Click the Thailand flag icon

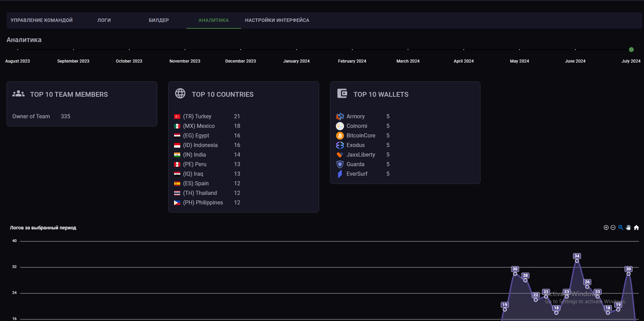click(x=177, y=193)
